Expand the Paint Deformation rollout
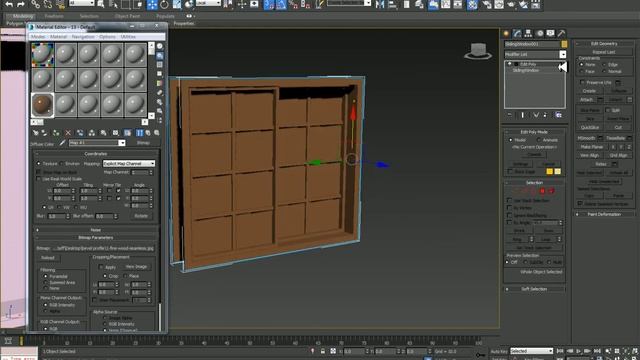Screen dimensions: 640x360 click(604, 214)
